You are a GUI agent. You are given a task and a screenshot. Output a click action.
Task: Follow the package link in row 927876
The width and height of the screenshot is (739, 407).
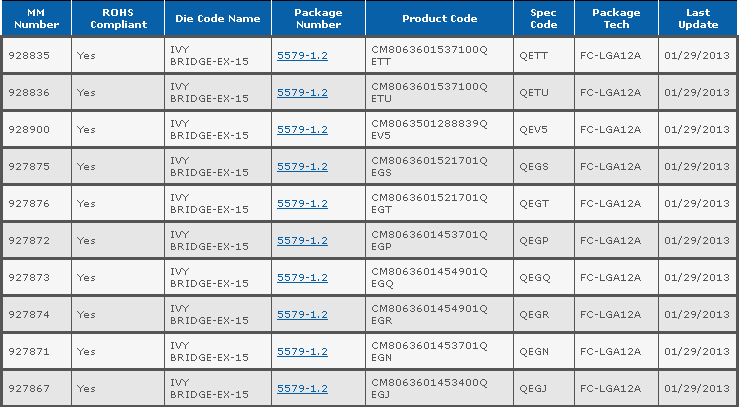point(302,203)
